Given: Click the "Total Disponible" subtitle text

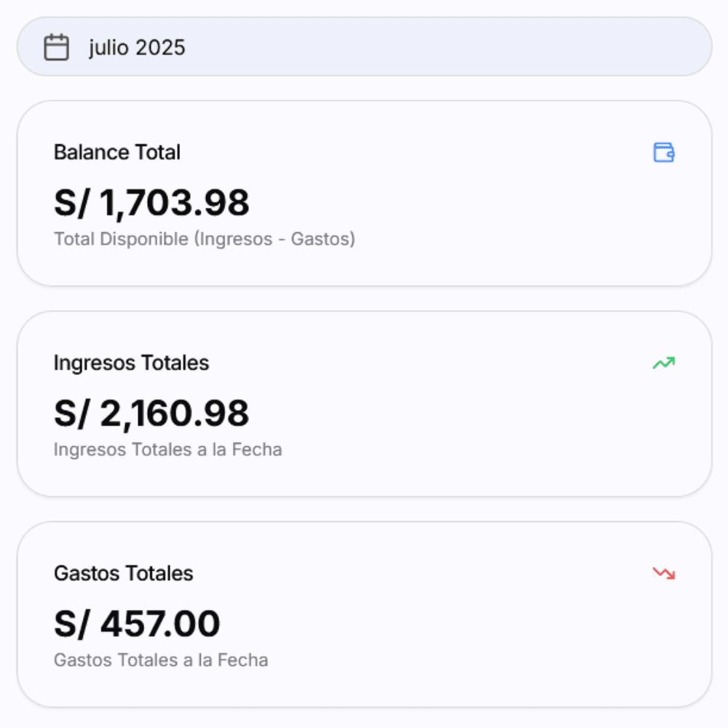Looking at the screenshot, I should 122,239.
